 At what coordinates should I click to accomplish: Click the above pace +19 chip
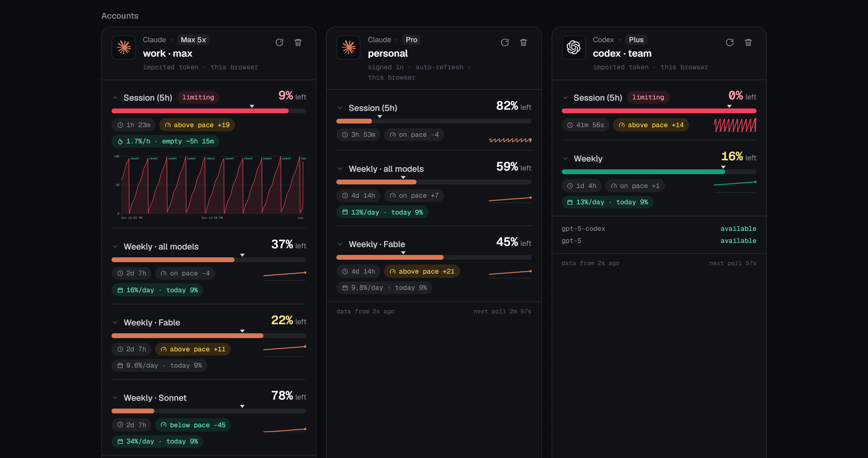(x=197, y=125)
